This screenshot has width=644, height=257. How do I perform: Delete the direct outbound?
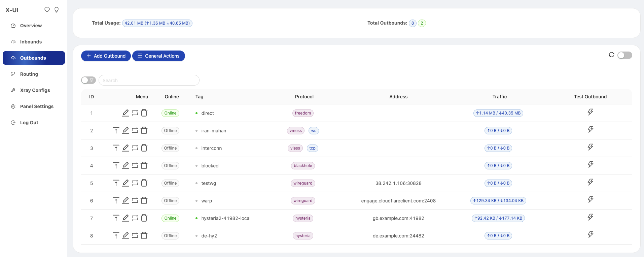tap(144, 113)
